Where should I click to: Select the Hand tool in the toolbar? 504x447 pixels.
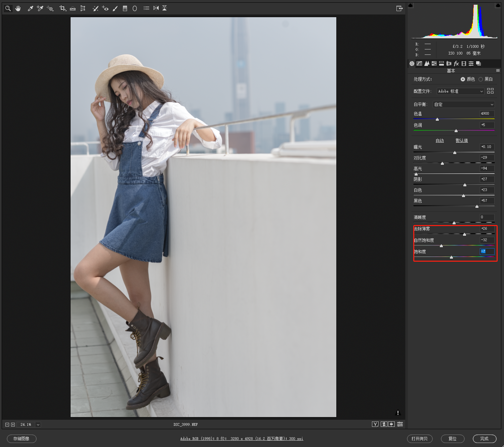pos(18,8)
